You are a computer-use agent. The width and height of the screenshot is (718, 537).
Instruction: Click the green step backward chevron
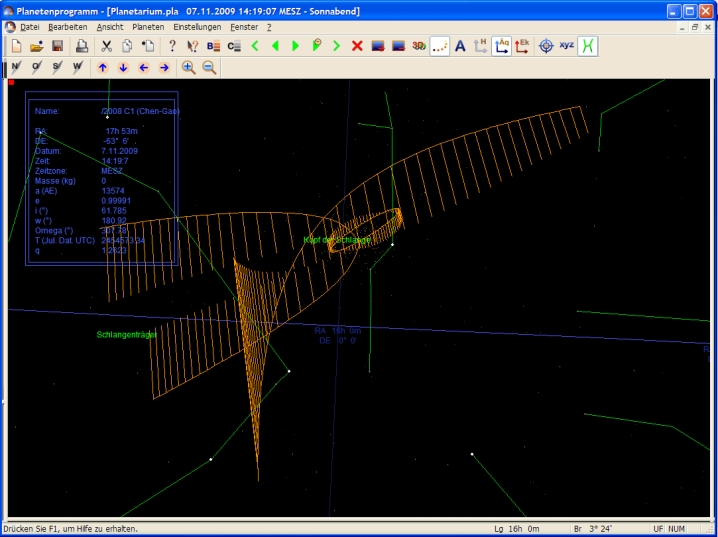(x=255, y=46)
